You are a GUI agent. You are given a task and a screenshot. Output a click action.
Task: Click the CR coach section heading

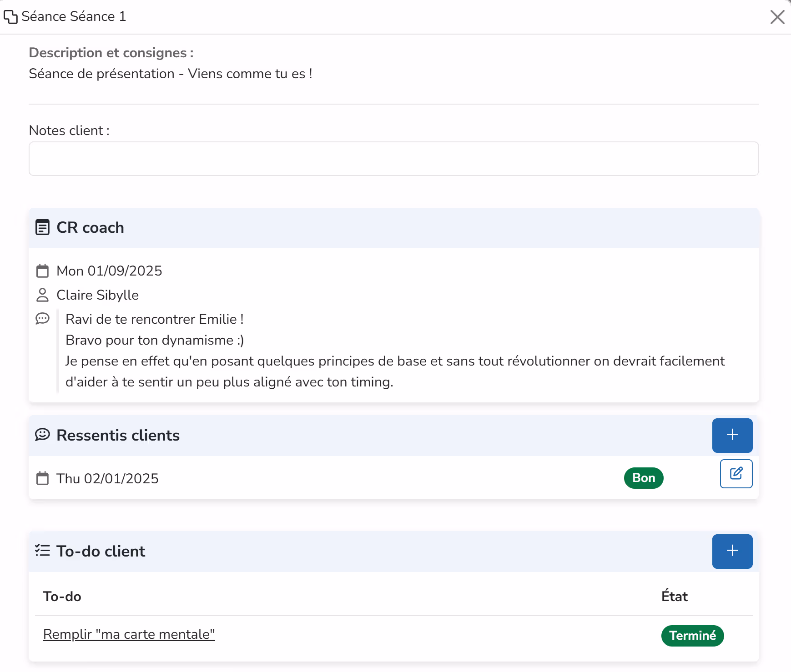pyautogui.click(x=90, y=227)
